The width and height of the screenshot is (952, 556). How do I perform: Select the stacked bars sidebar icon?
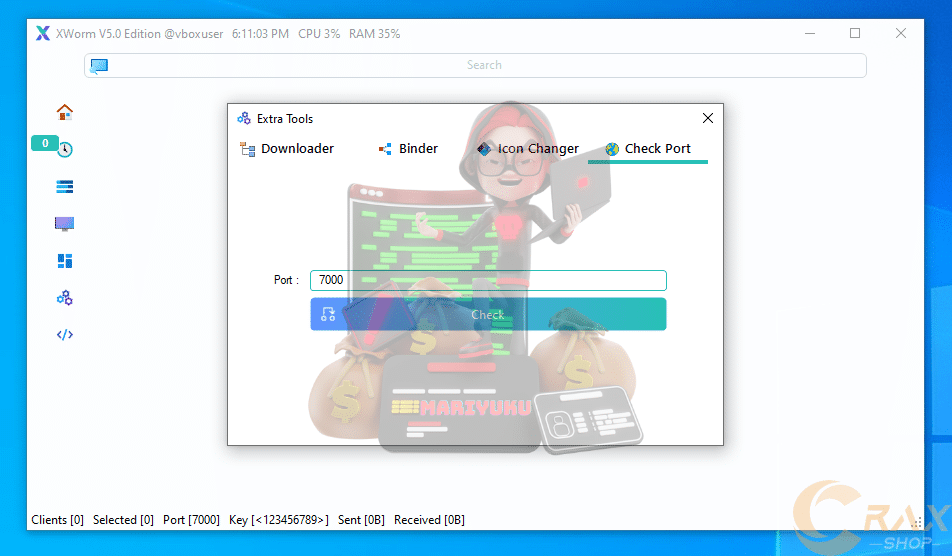[x=65, y=187]
